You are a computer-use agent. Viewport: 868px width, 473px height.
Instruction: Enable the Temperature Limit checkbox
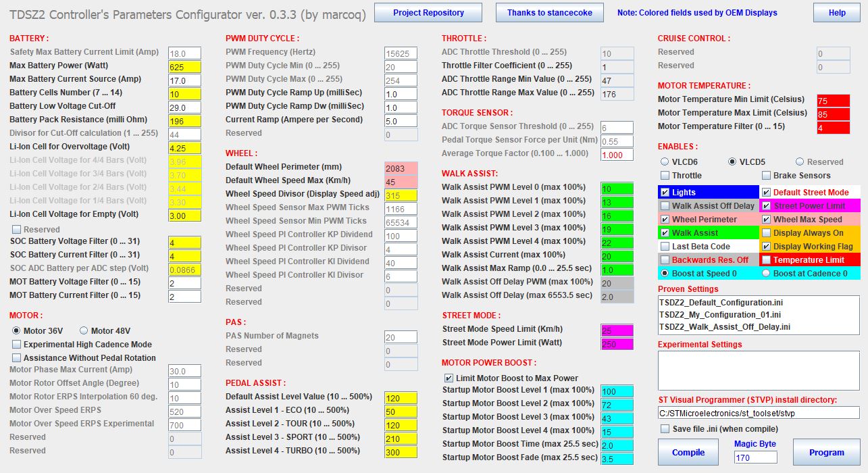(x=766, y=260)
